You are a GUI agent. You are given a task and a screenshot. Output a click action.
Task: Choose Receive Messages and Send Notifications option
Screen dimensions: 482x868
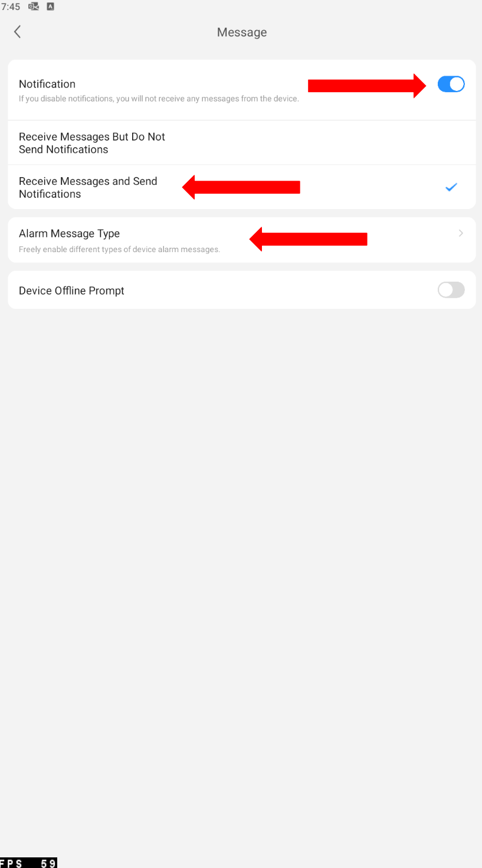(241, 187)
